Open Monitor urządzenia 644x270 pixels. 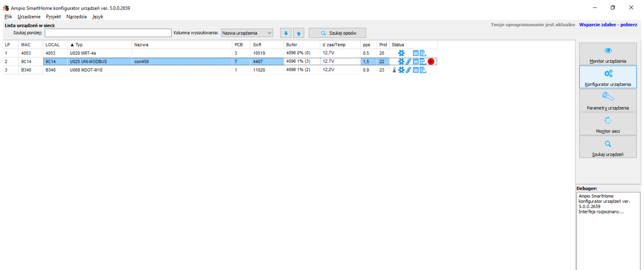[608, 54]
